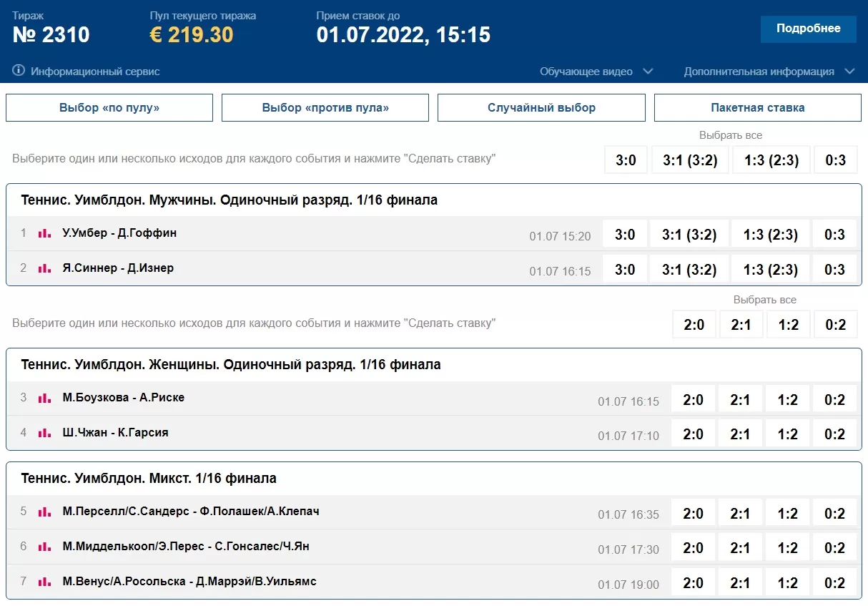
Task: Open statistics icon for Умбер - Гоффин match
Action: point(44,233)
